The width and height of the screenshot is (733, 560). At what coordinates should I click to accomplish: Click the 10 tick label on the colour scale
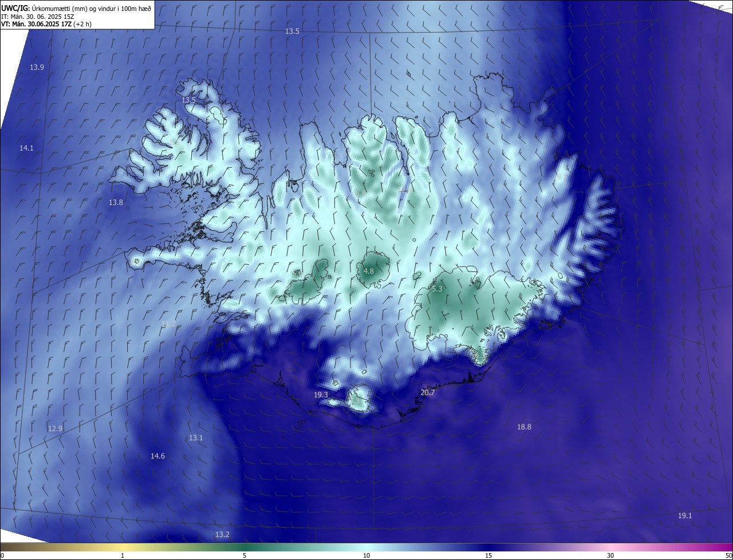[x=366, y=555]
